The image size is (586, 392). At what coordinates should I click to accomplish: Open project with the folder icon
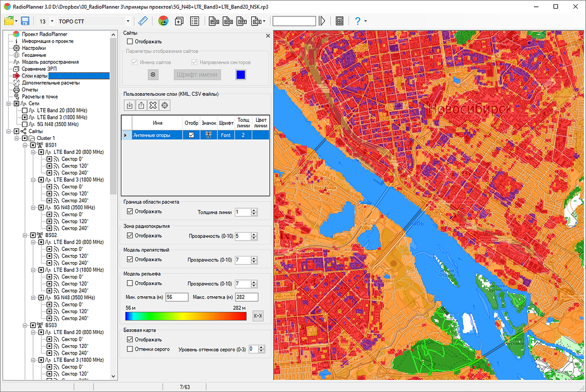coord(9,21)
